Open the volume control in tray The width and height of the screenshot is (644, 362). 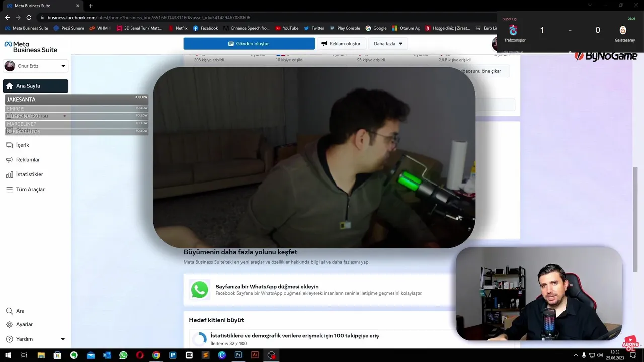(600, 355)
